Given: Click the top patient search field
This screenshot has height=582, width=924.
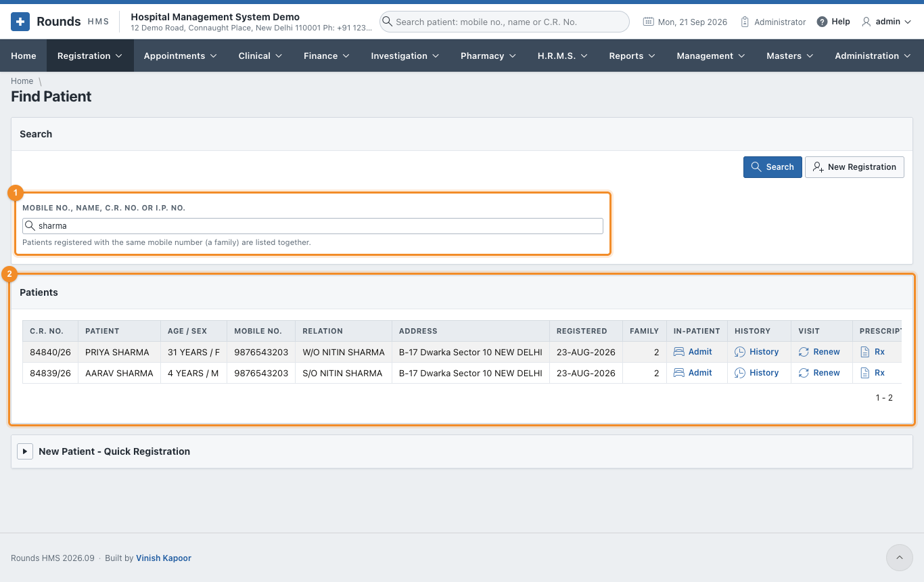Looking at the screenshot, I should point(505,22).
